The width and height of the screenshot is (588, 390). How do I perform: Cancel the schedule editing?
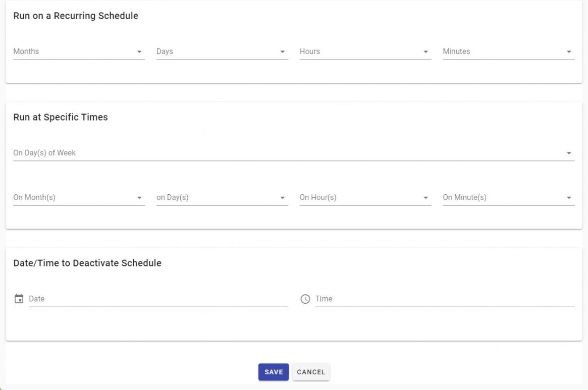(x=311, y=372)
